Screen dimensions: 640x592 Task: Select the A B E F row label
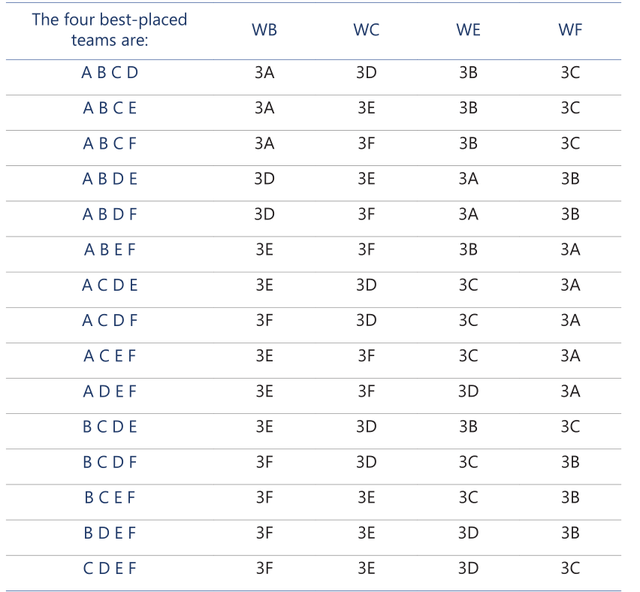(x=110, y=250)
